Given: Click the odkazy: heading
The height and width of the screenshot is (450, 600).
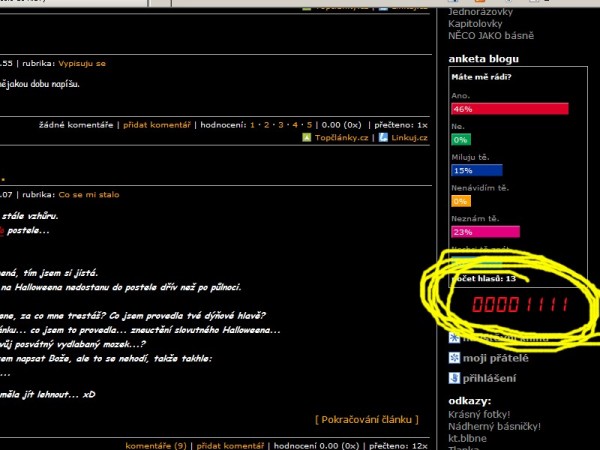Looking at the screenshot, I should tap(470, 401).
